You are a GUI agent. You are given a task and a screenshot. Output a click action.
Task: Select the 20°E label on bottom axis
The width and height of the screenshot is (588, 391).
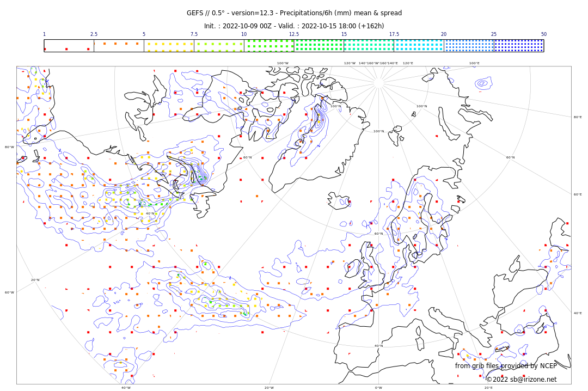coord(488,388)
